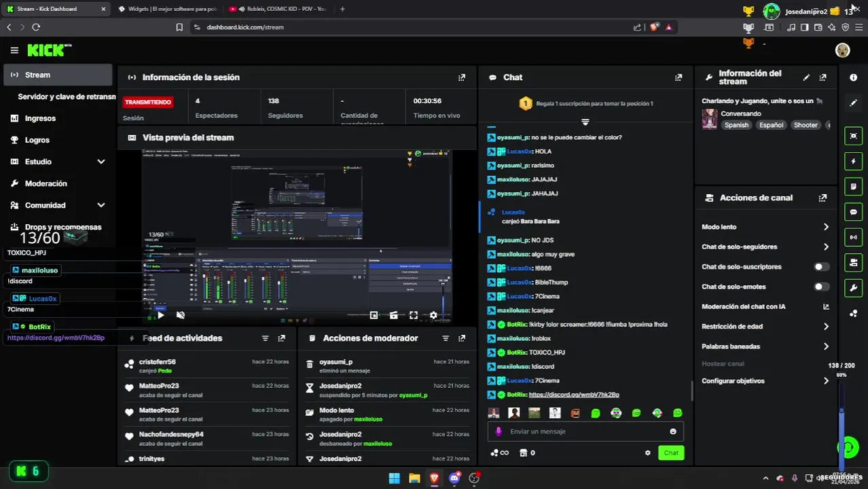868x489 pixels.
Task: Toggle Chat de solo-emotes switch
Action: point(822,287)
